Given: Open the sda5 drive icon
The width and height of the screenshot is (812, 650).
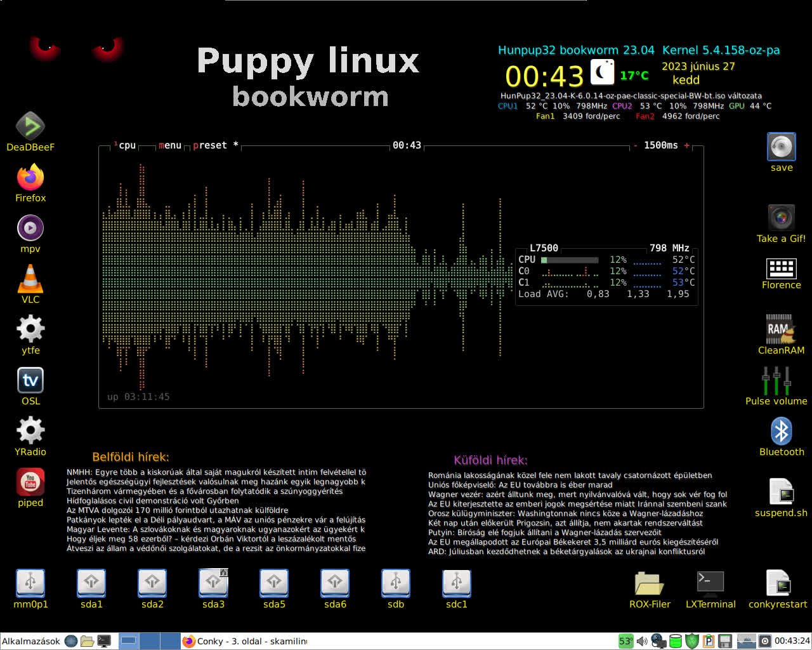Looking at the screenshot, I should [274, 583].
